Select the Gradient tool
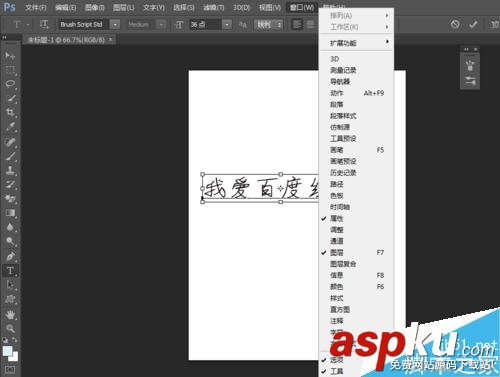 pos(10,213)
